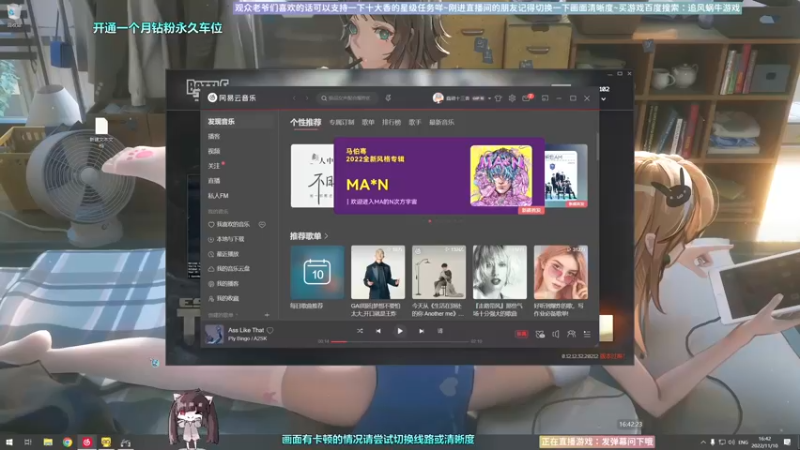Open Chrome from the taskbar
The width and height of the screenshot is (800, 450).
[67, 442]
